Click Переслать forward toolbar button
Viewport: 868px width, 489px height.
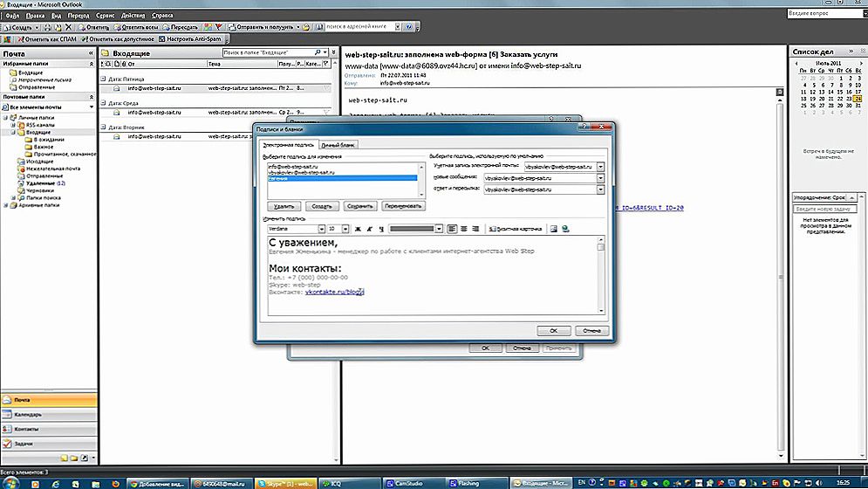click(x=180, y=27)
